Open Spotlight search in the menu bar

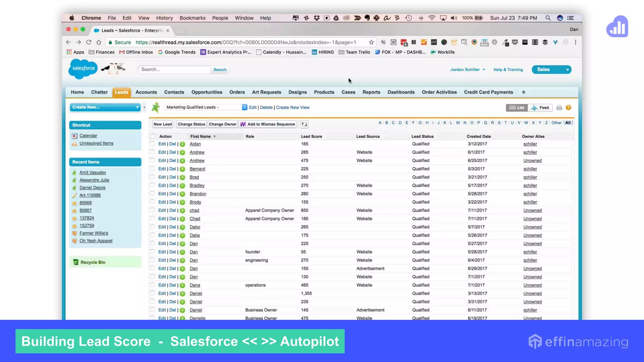548,18
